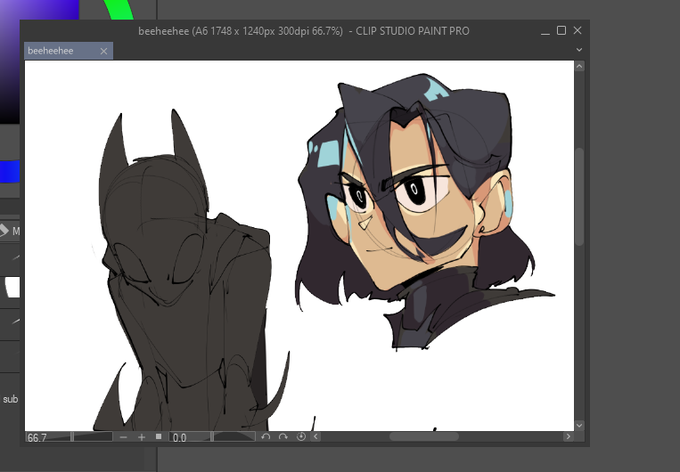The height and width of the screenshot is (472, 680).
Task: Click the vertical scrollbar thumb
Action: point(579,197)
